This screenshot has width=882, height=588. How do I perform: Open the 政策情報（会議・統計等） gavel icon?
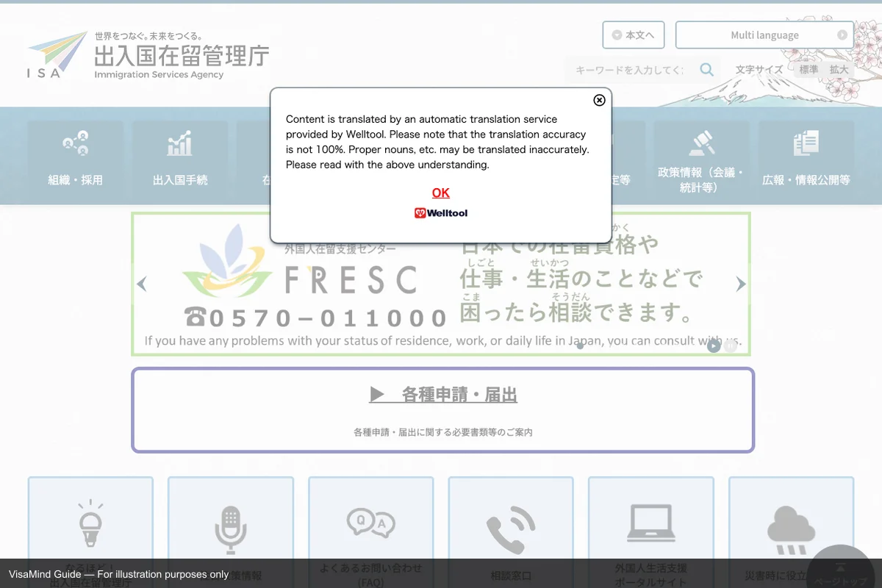click(x=703, y=143)
